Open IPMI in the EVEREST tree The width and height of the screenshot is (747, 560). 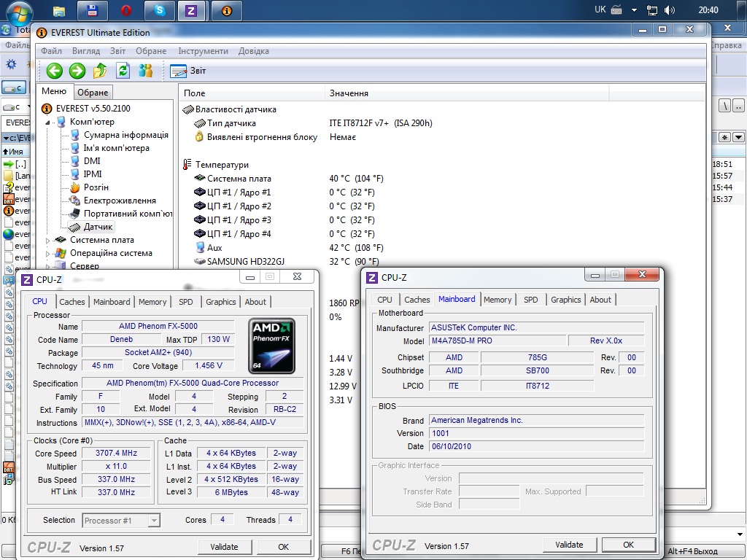[x=93, y=174]
